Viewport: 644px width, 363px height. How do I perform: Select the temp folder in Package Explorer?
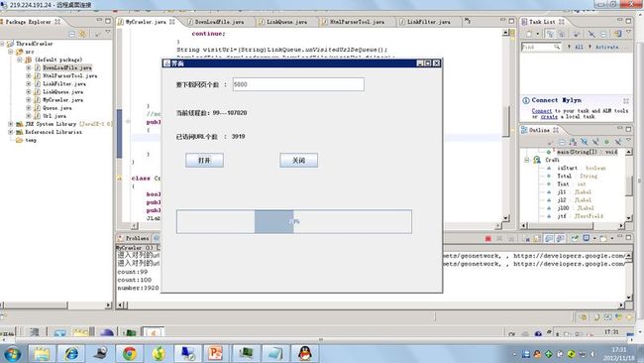[x=31, y=140]
